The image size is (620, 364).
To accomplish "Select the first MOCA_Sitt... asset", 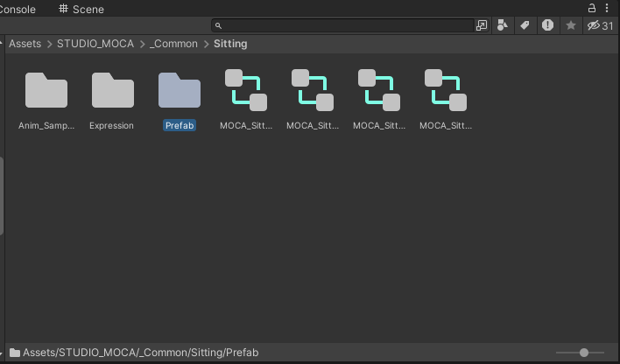I will [245, 92].
